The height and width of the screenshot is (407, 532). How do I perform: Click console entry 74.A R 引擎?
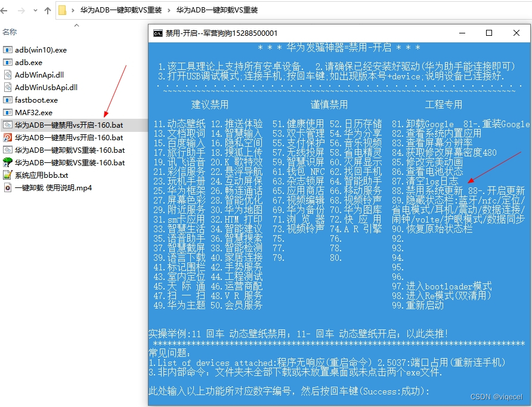(x=356, y=229)
